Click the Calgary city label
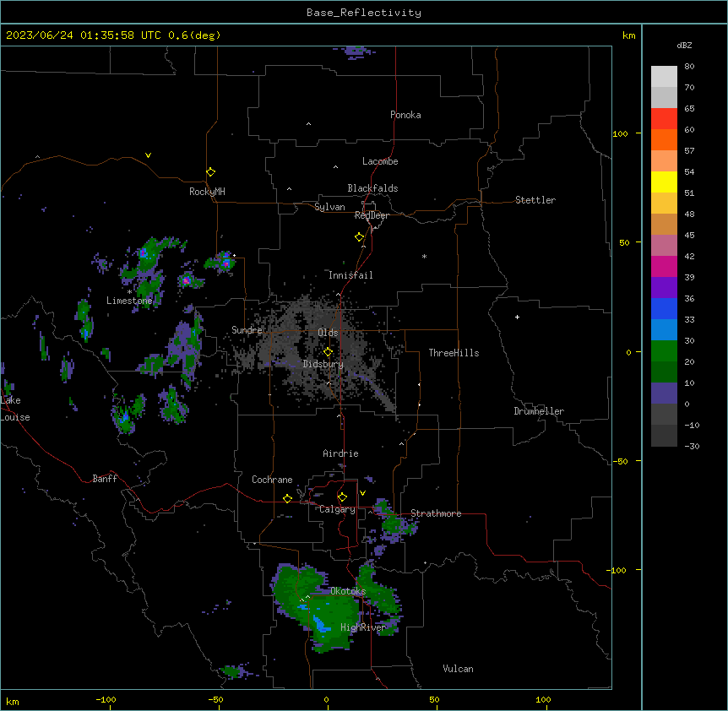This screenshot has height=711, width=728. click(x=337, y=509)
